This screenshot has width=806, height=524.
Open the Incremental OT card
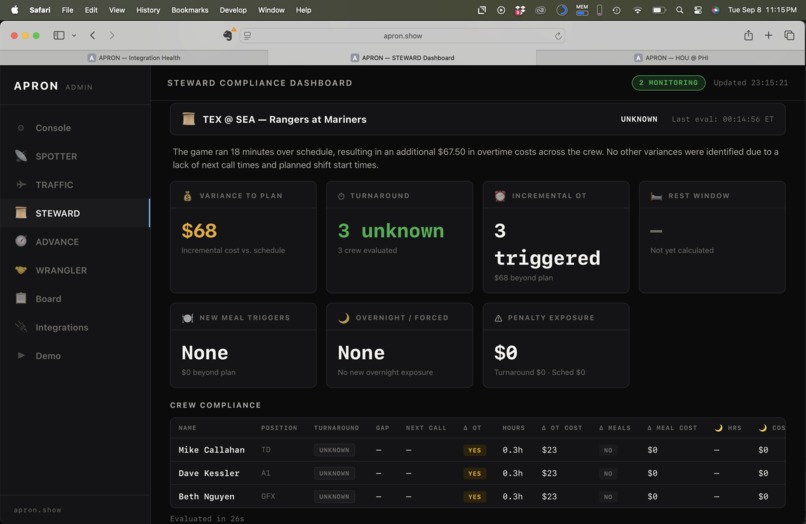(556, 237)
